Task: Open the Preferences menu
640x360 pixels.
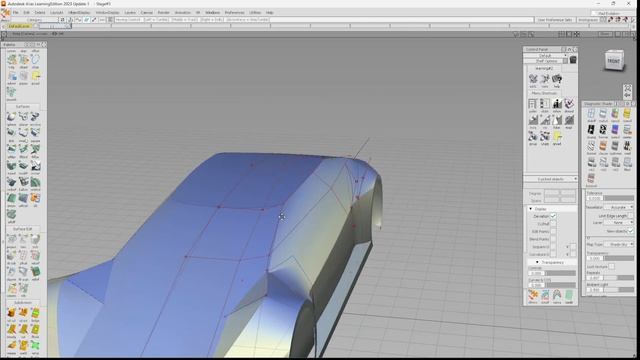Action: pyautogui.click(x=234, y=13)
